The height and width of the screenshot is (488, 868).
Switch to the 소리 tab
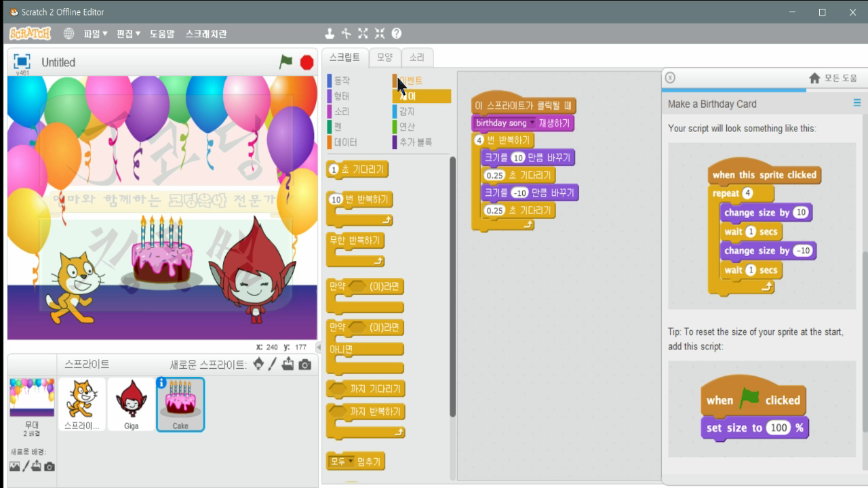pos(416,57)
